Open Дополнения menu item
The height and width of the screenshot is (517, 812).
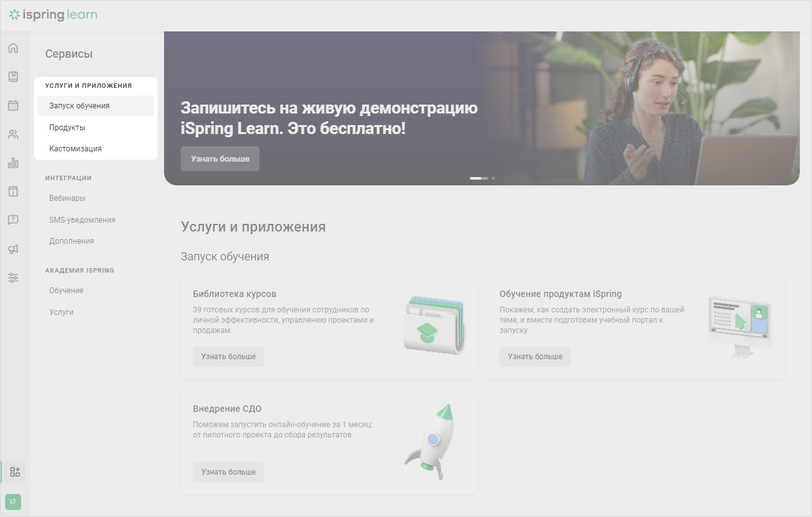(72, 241)
